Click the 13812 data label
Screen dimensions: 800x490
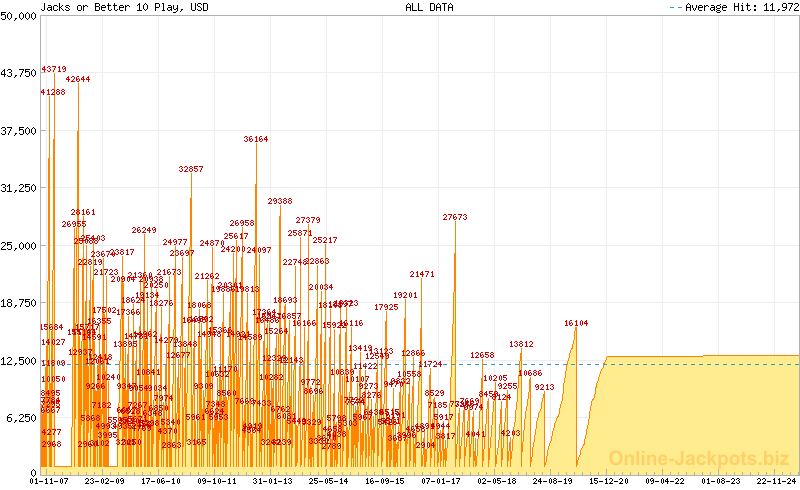(521, 344)
